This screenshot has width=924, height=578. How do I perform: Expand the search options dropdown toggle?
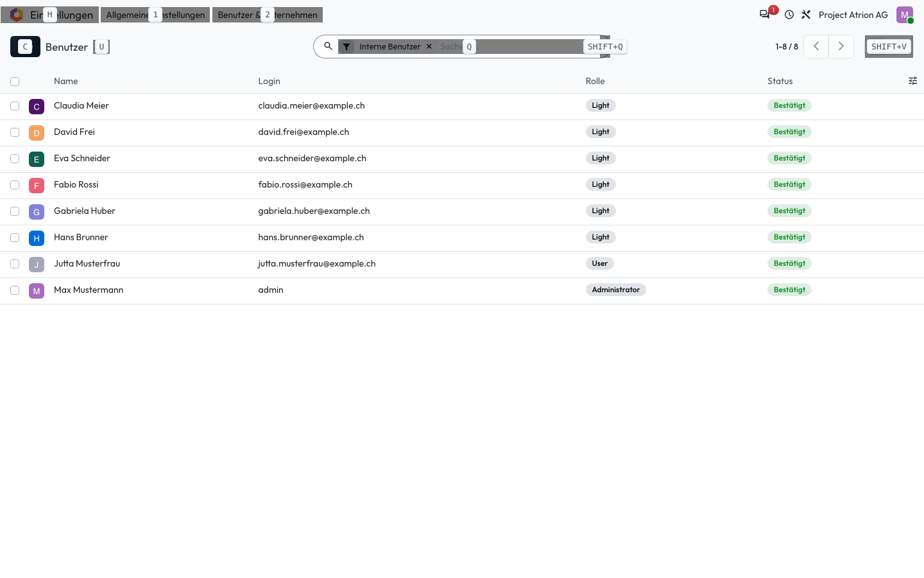(x=605, y=46)
